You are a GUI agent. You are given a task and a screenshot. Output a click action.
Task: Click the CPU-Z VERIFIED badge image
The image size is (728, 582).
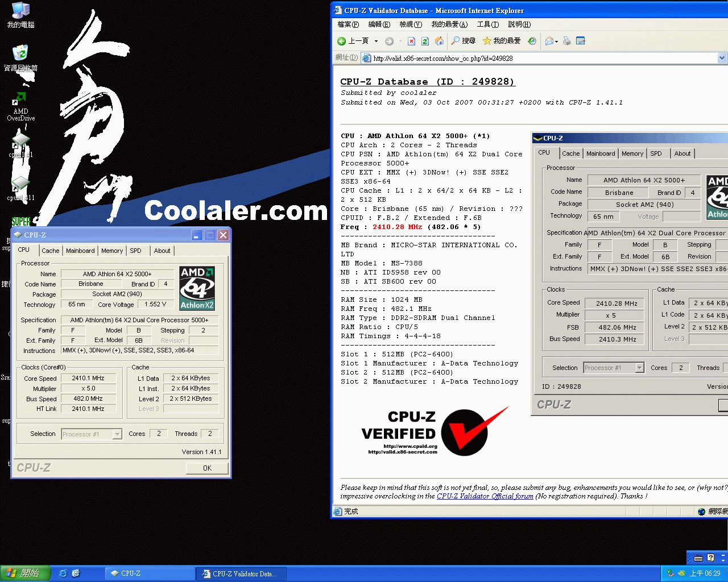[x=436, y=431]
